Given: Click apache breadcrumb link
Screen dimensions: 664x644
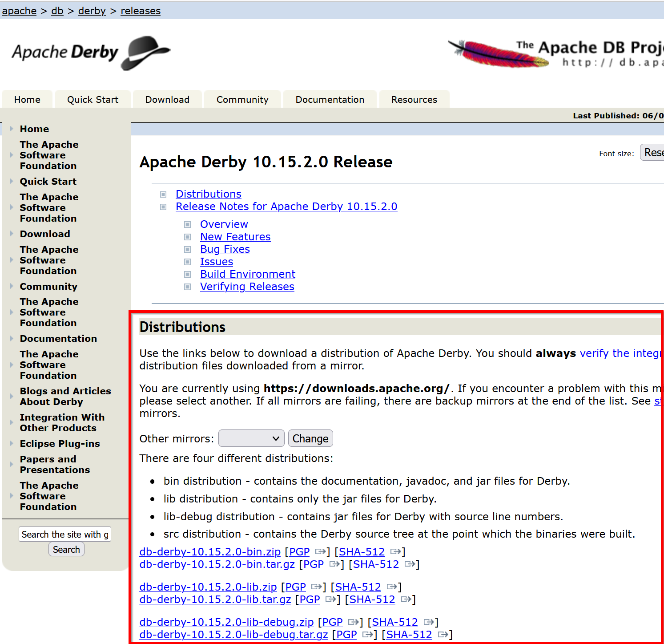Looking at the screenshot, I should tap(19, 11).
